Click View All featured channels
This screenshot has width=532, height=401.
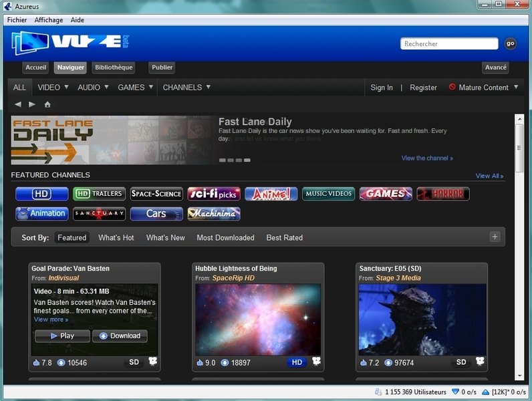pos(489,176)
